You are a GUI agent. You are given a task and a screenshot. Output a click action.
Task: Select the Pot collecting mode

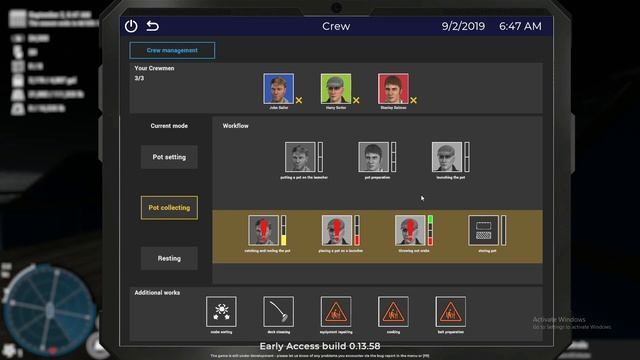coord(169,208)
